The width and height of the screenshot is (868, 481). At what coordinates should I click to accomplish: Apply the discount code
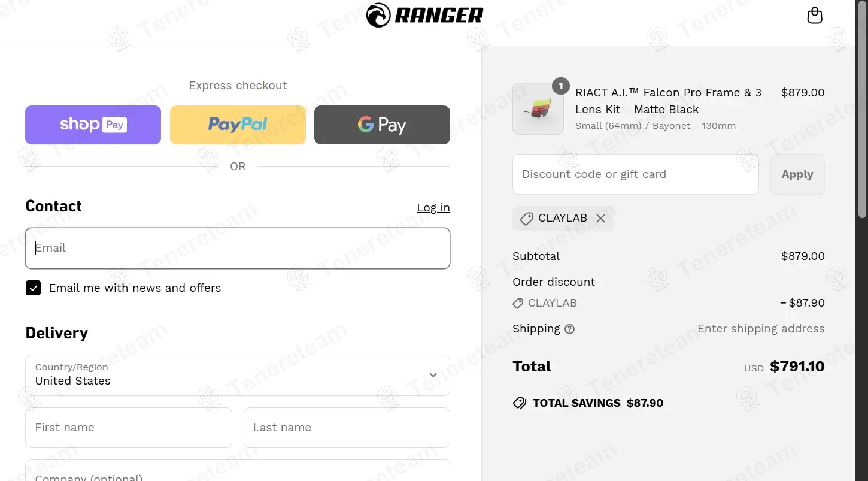(x=797, y=174)
